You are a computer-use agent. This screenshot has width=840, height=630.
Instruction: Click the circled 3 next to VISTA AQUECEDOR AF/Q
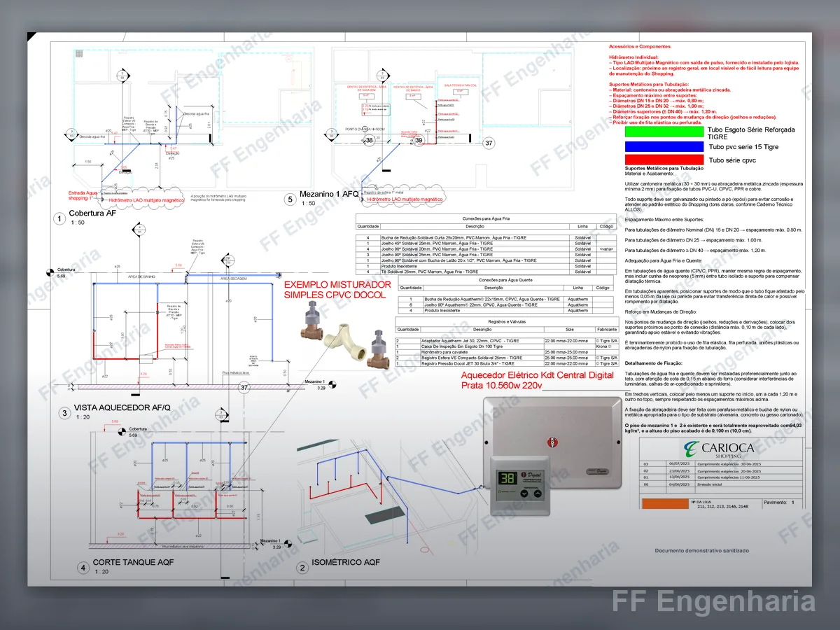tap(64, 414)
